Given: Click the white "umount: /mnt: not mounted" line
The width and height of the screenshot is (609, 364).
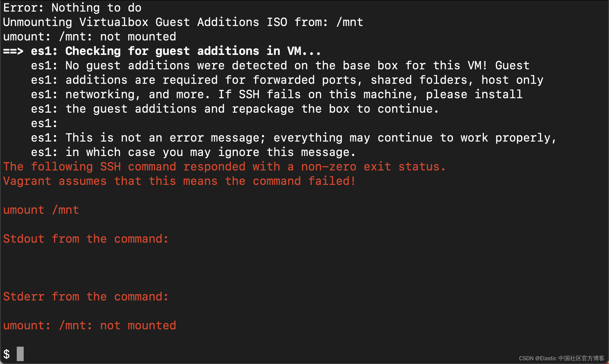Looking at the screenshot, I should pos(90,37).
